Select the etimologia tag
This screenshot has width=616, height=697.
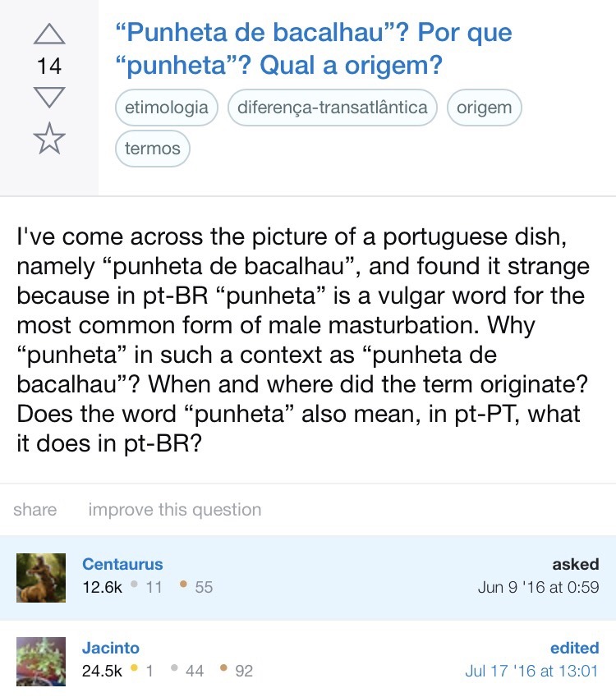(167, 108)
